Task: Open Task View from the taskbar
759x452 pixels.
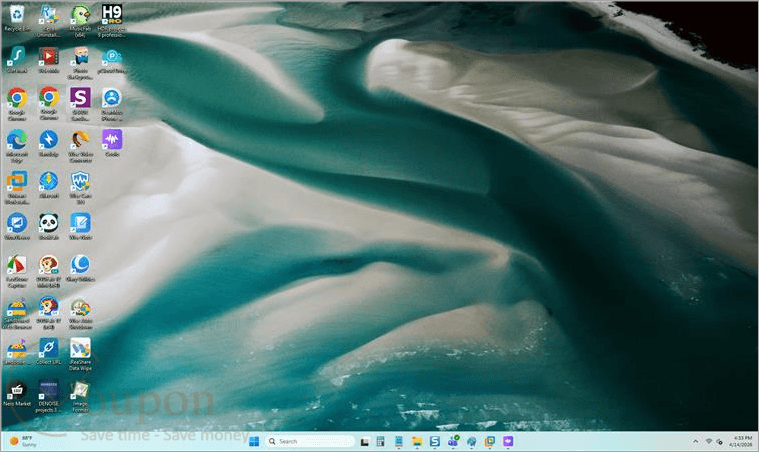Action: 365,441
